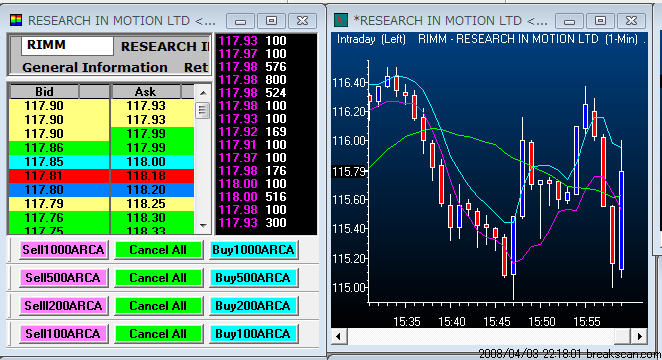Click the chart's left scroll arrow
This screenshot has height=360, width=662.
[339, 336]
